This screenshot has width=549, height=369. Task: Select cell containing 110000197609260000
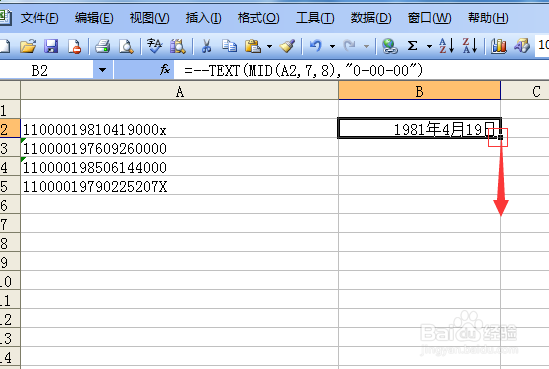click(180, 148)
